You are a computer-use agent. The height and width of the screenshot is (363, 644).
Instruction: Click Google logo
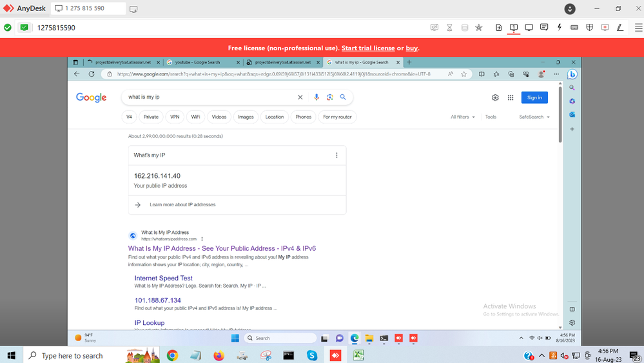[91, 98]
